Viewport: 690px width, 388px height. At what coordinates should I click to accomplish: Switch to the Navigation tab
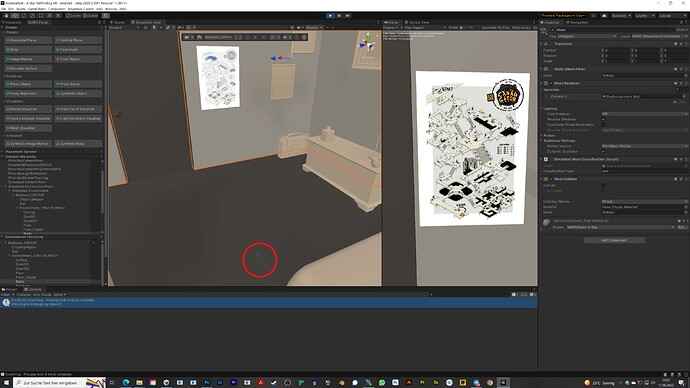pos(577,22)
